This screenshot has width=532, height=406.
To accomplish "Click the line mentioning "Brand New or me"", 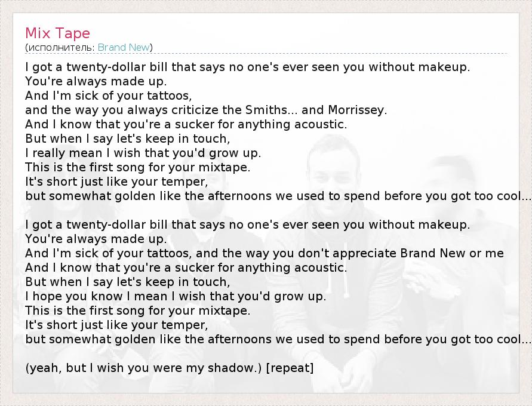I will (265, 253).
